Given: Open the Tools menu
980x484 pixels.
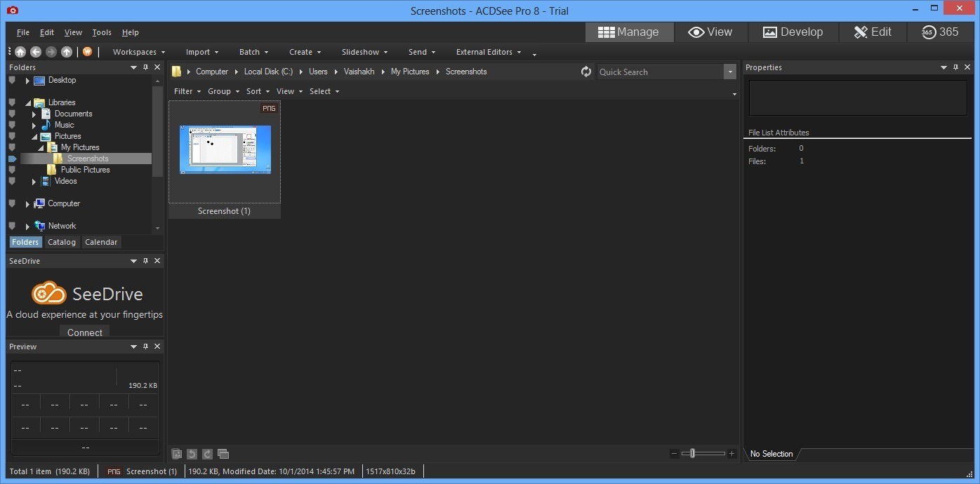Looking at the screenshot, I should pyautogui.click(x=102, y=32).
